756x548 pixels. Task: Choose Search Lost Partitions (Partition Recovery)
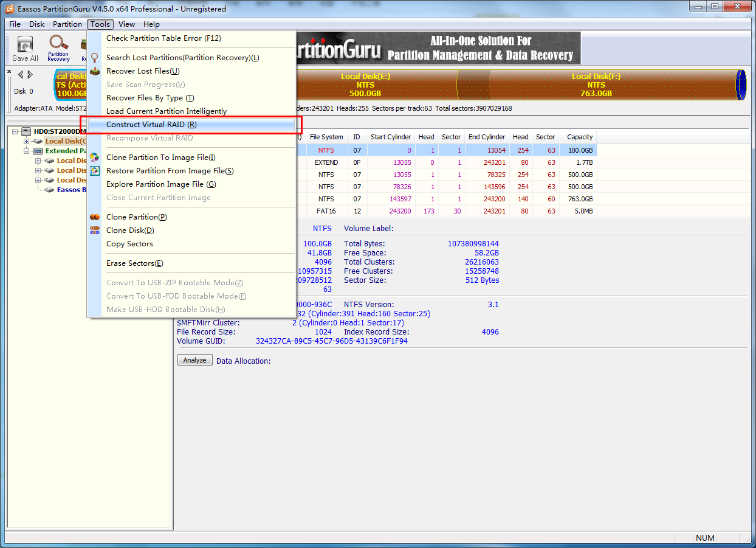click(191, 58)
